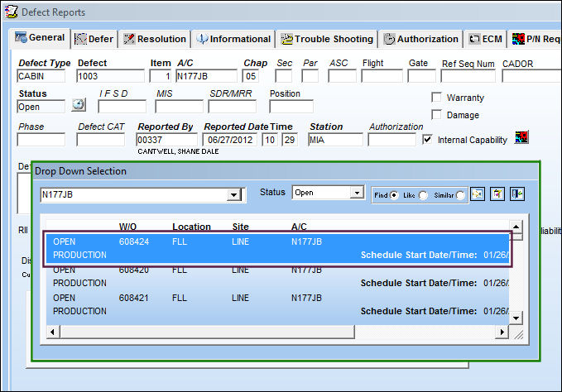Click the Station field showing MIA

click(x=335, y=140)
